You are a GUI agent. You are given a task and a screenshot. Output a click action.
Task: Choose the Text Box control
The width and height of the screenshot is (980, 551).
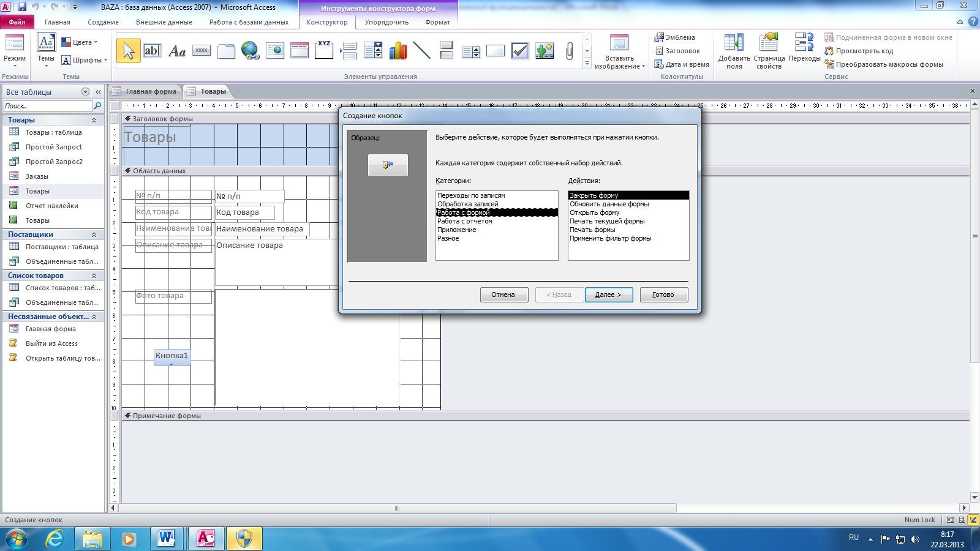pos(152,51)
